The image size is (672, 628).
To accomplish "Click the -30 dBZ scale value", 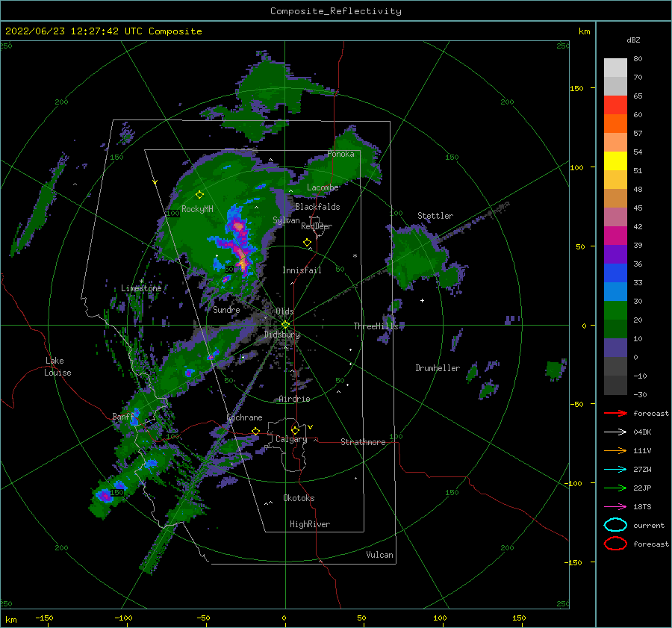I will coord(640,394).
